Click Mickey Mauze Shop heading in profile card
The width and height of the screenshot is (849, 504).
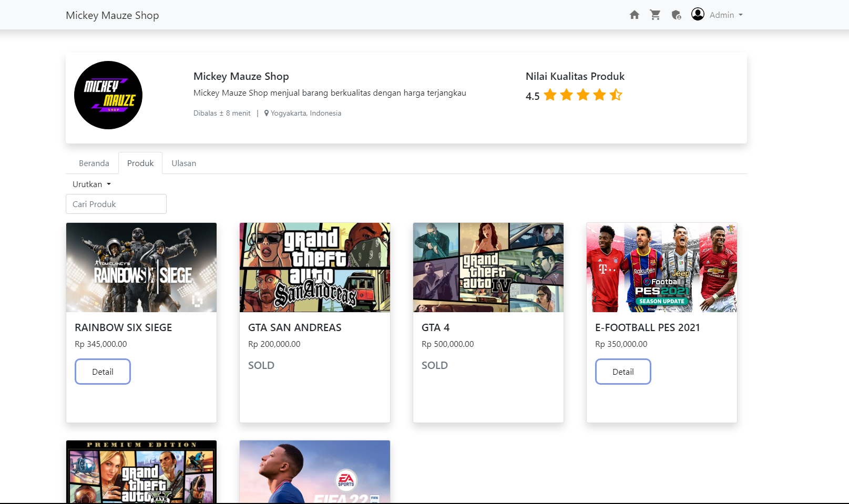[x=241, y=76]
